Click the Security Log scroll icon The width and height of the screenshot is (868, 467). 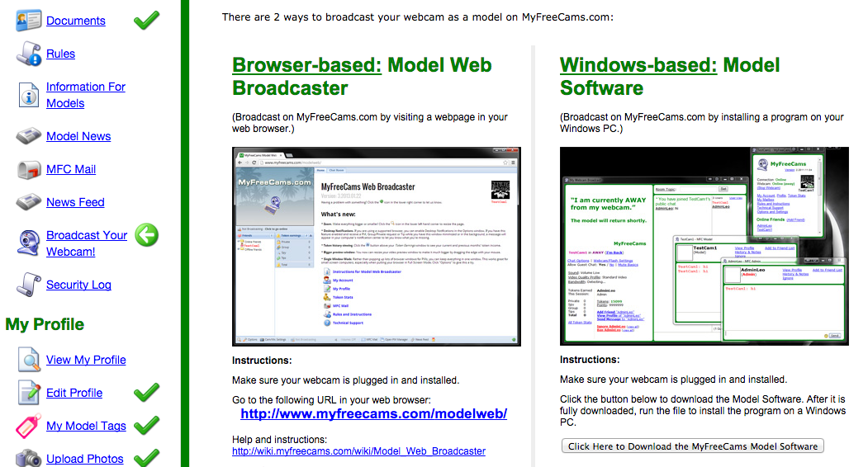29,285
